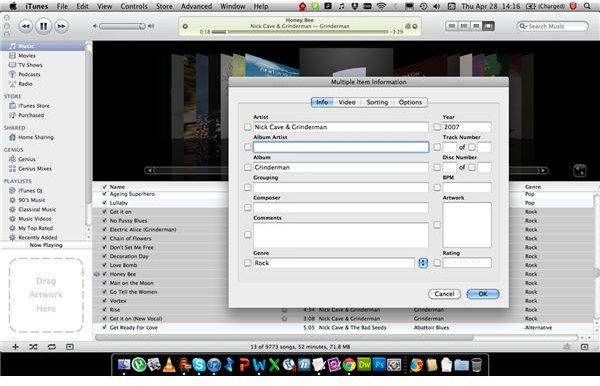The image size is (600, 386).
Task: Switch to grid view icon
Action: click(476, 26)
